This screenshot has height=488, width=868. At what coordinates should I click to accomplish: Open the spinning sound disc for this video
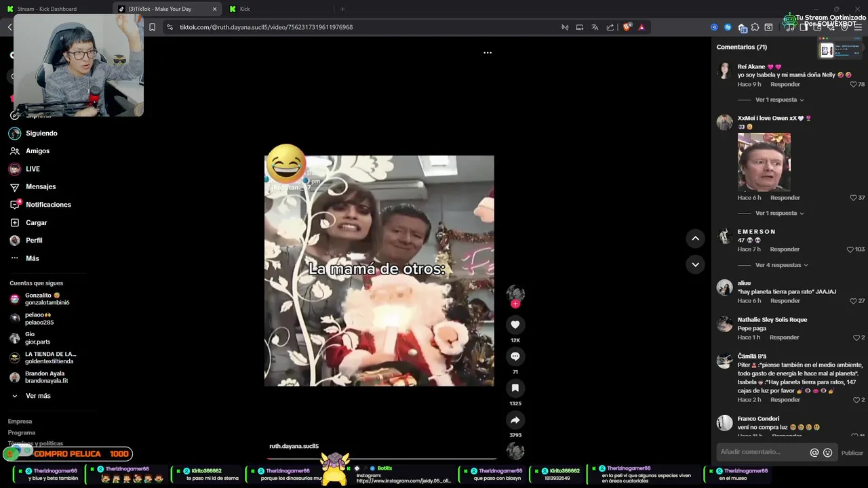[x=515, y=451]
